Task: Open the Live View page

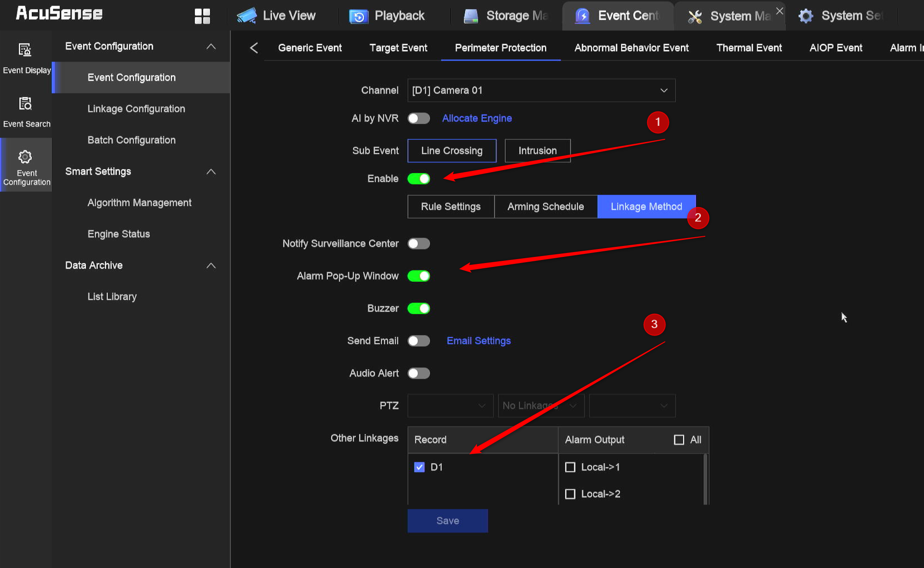Action: point(288,15)
